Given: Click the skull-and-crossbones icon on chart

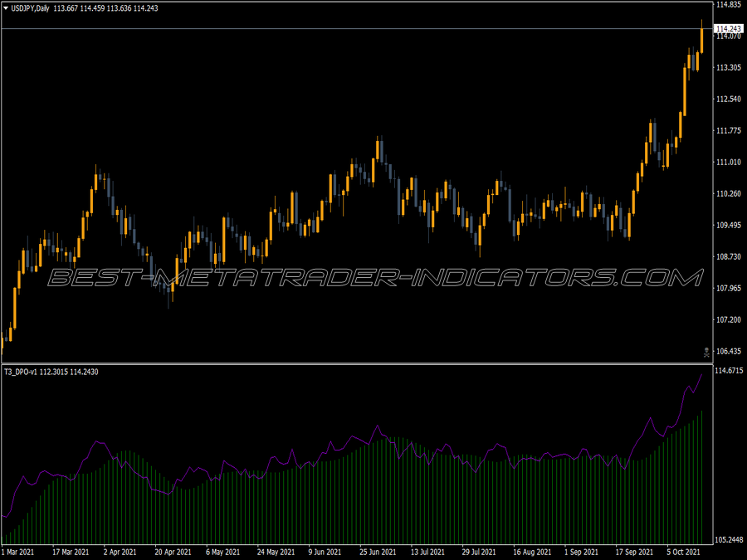Looking at the screenshot, I should (x=706, y=353).
